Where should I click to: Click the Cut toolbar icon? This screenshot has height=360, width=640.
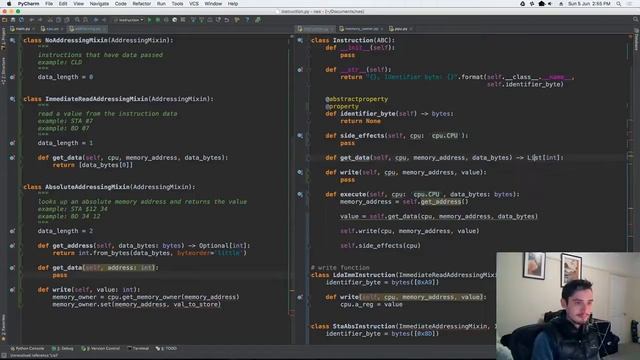pyautogui.click(x=50, y=20)
